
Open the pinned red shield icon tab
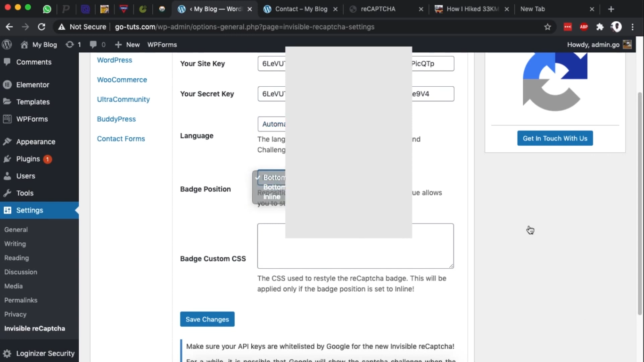tap(124, 9)
